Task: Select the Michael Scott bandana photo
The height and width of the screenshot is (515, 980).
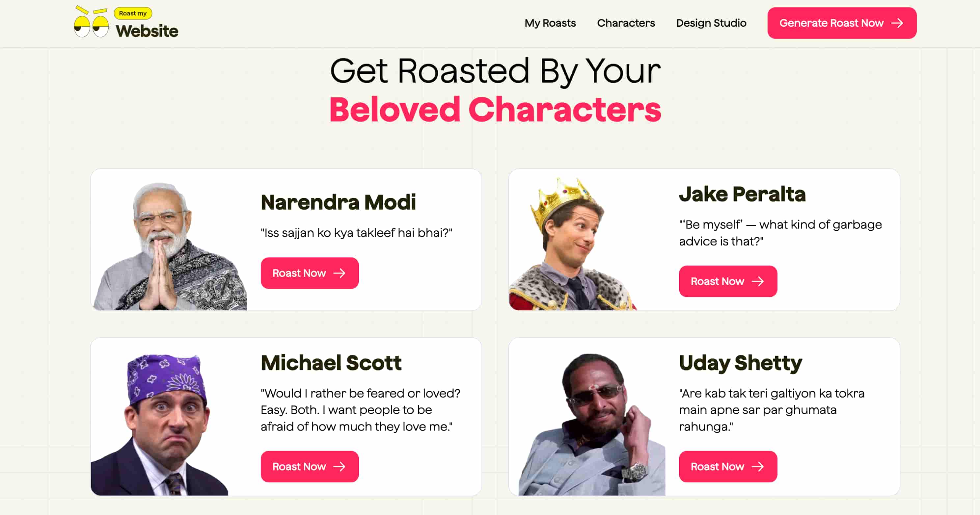Action: coord(159,425)
